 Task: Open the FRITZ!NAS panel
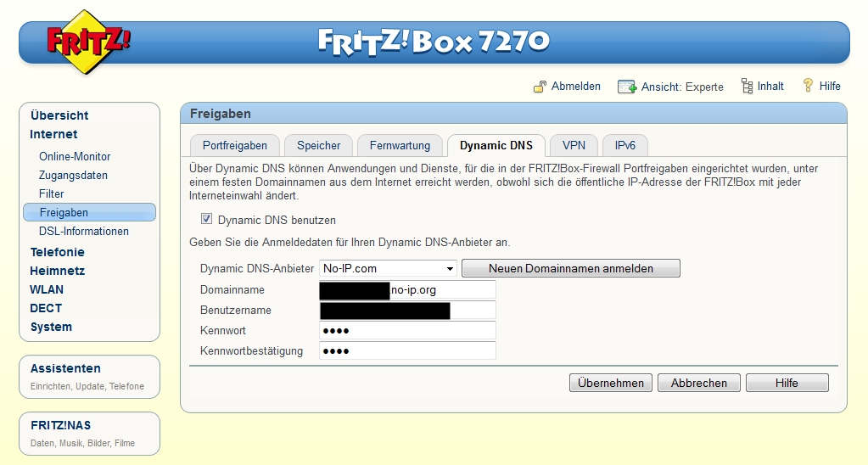(x=89, y=434)
